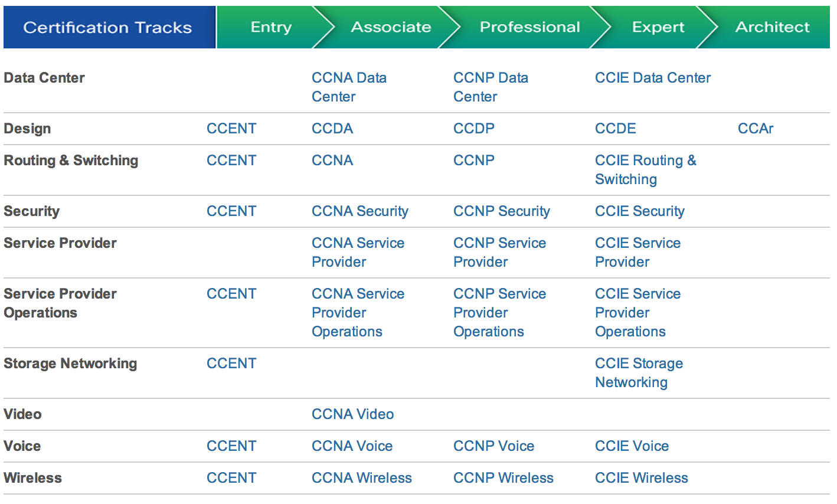The width and height of the screenshot is (837, 504).
Task: Click the CCNP Voice link
Action: (493, 446)
